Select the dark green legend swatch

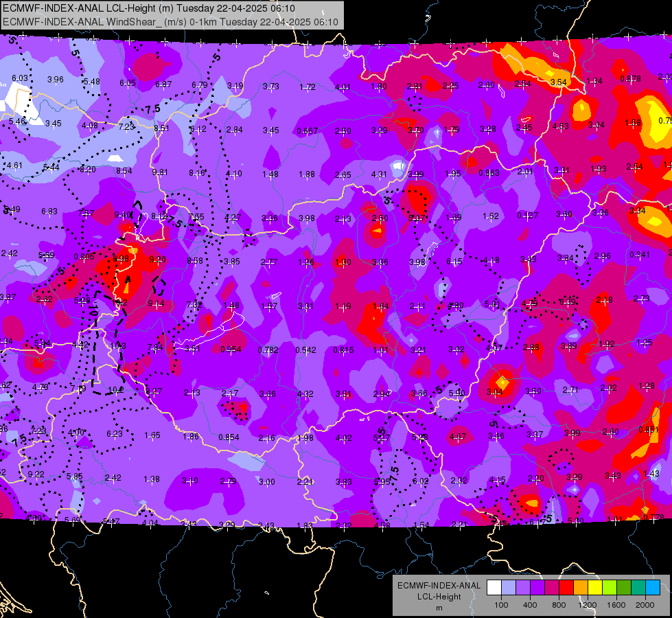(623, 588)
